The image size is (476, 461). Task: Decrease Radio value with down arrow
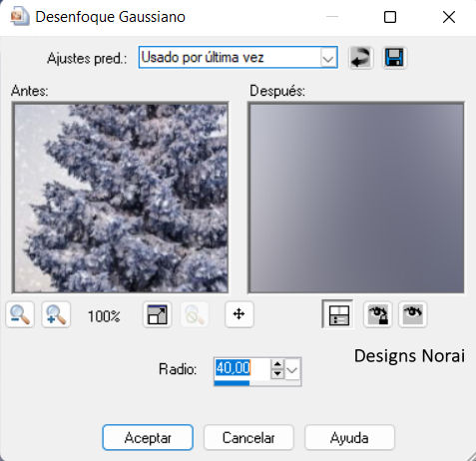(x=277, y=374)
